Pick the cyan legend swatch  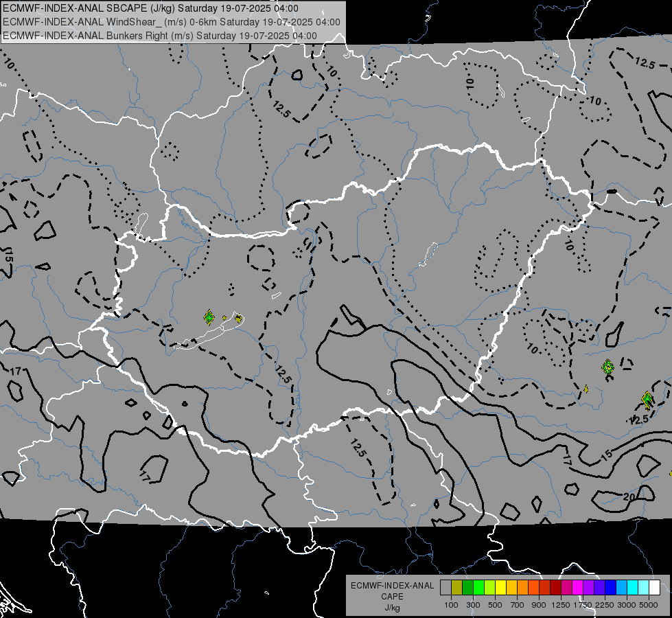[x=633, y=587]
